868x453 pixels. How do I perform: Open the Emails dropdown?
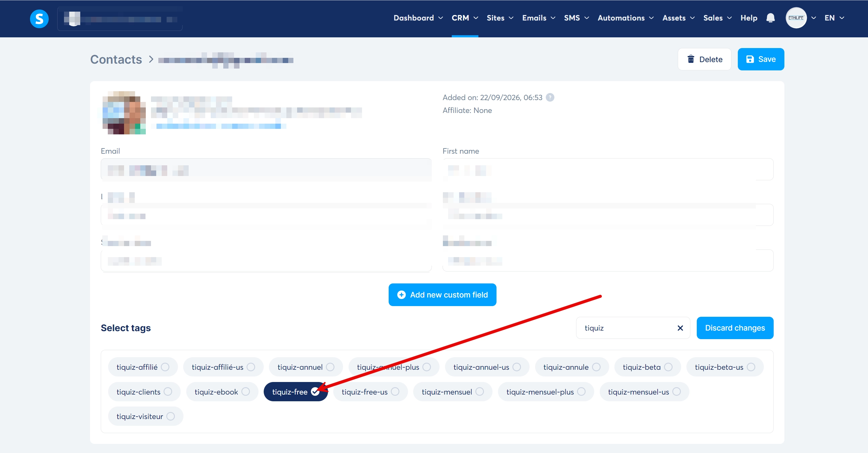coord(538,18)
